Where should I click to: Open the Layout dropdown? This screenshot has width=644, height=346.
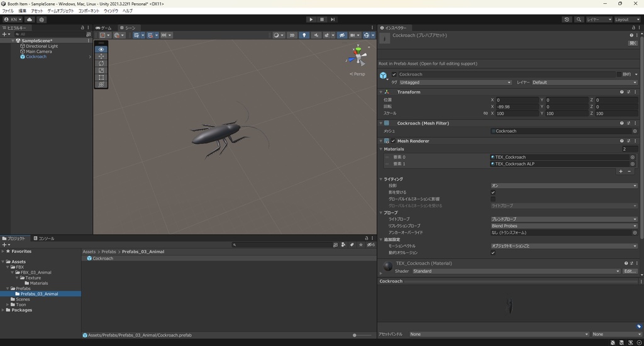tap(626, 20)
